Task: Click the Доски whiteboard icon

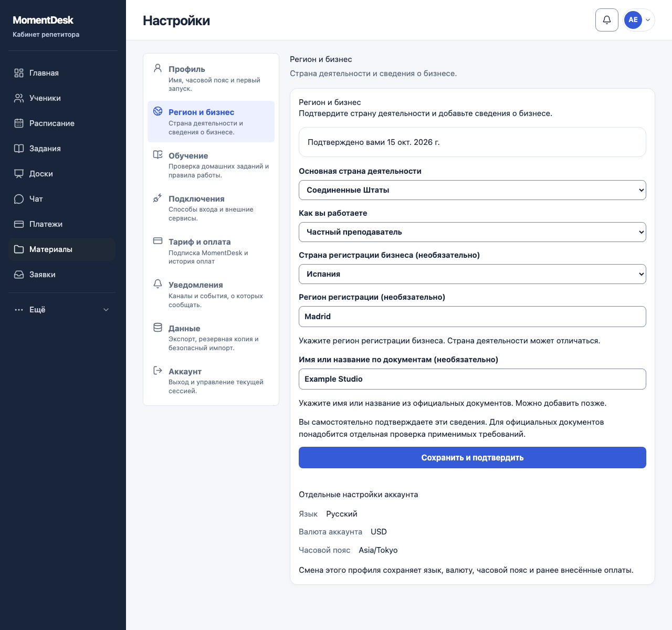Action: [19, 174]
